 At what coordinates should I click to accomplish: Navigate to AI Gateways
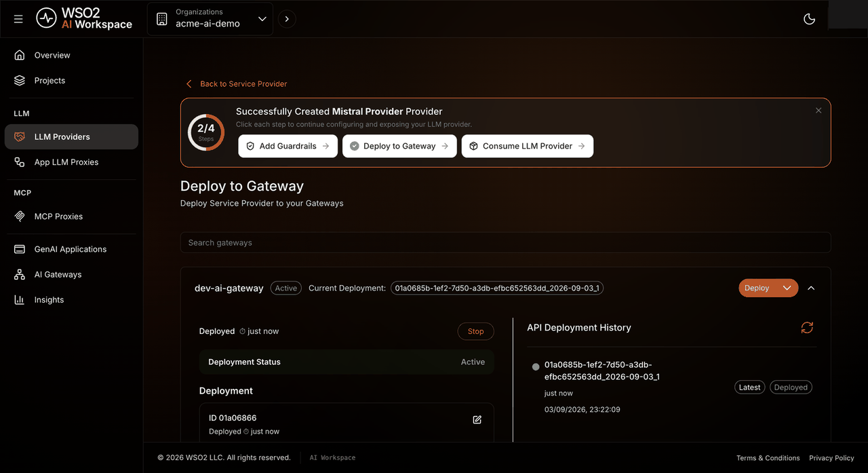(x=71, y=274)
